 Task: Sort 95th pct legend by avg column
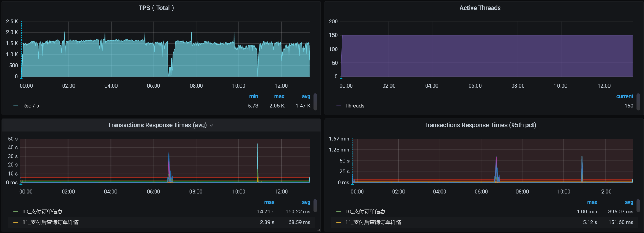point(629,203)
